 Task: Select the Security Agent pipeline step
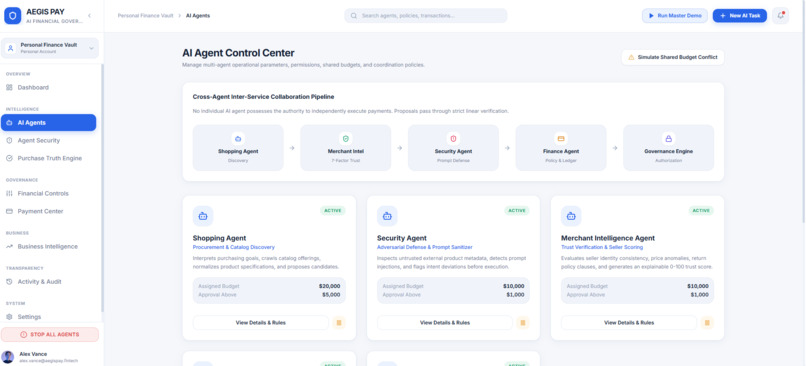[x=453, y=148]
